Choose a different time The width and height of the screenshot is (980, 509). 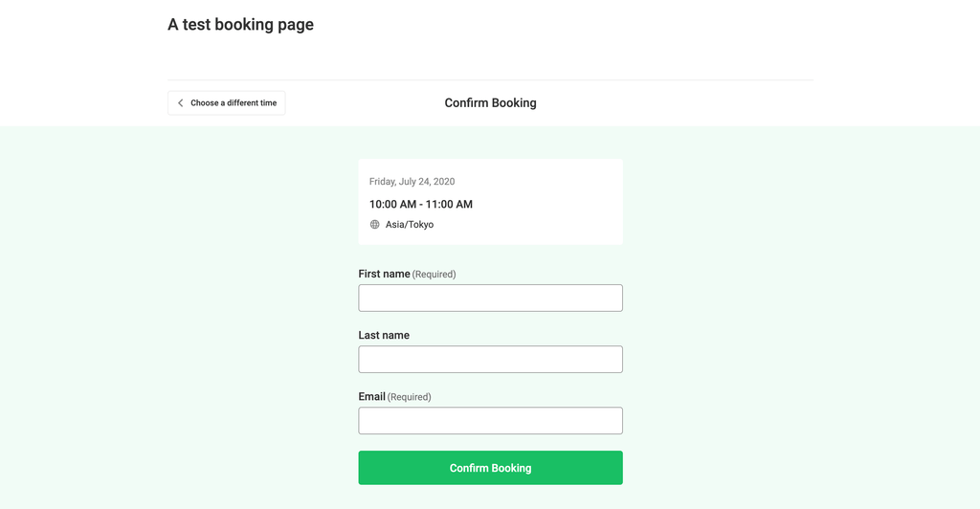tap(226, 103)
